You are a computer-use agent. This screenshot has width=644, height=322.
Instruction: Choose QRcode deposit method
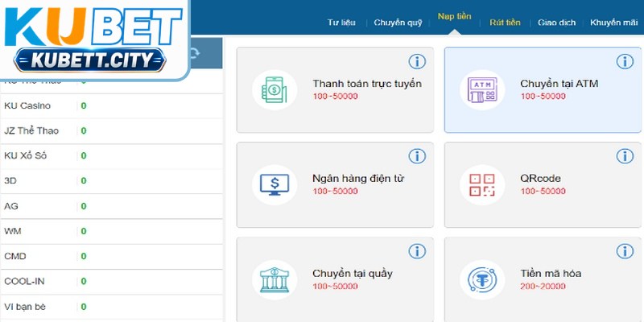tap(543, 185)
